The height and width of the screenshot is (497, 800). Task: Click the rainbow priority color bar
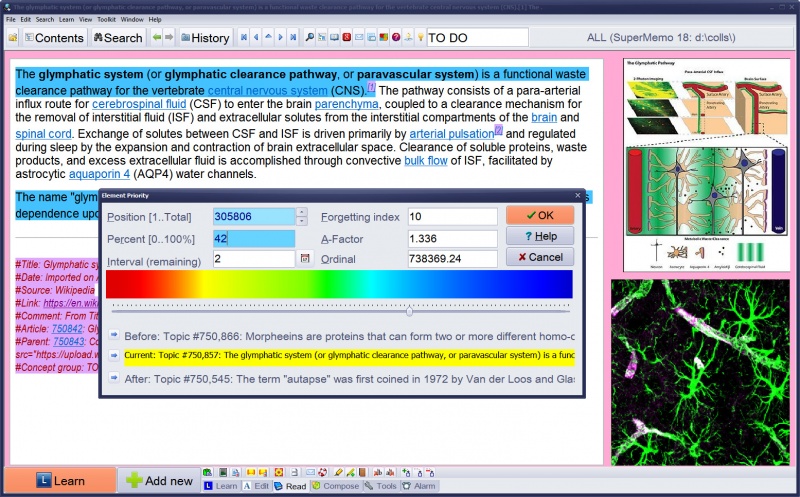coord(339,284)
